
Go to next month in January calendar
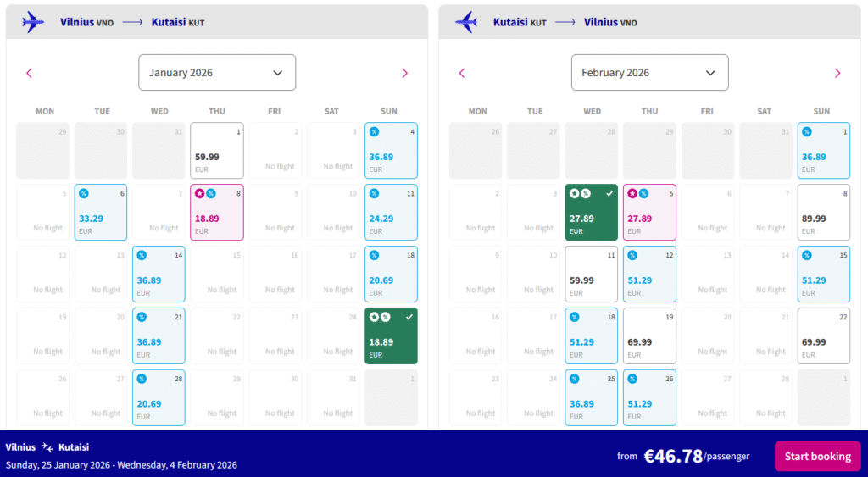(x=404, y=73)
